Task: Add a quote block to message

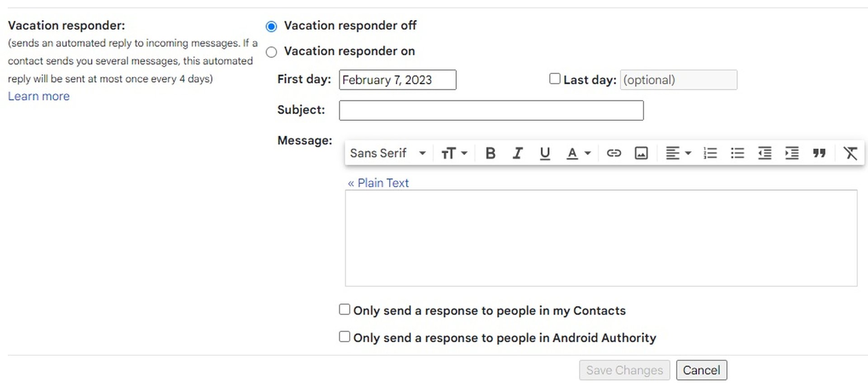Action: [819, 154]
